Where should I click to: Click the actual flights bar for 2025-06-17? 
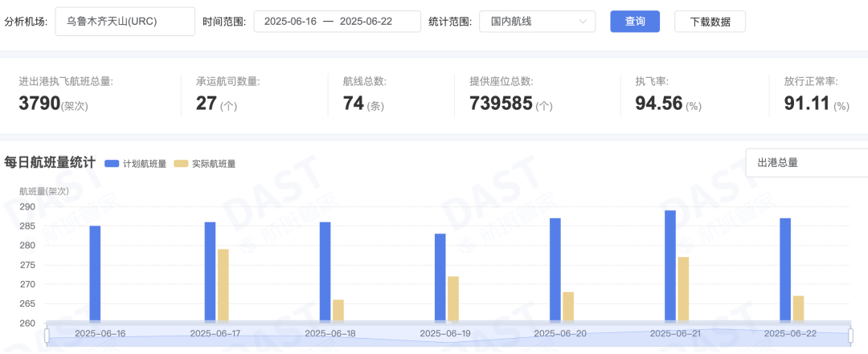[x=223, y=285]
